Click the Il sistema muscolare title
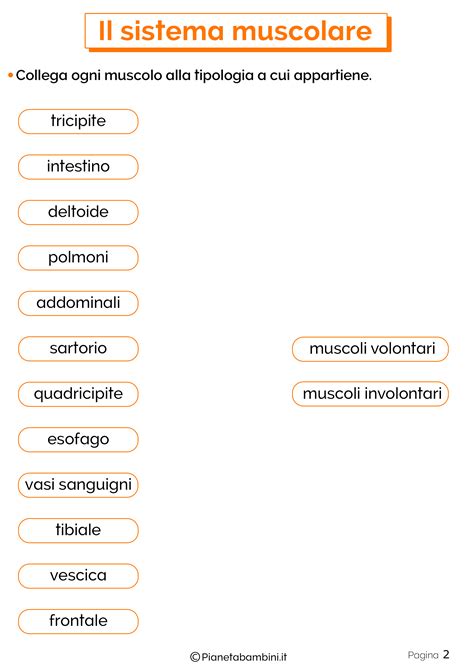This screenshot has width=474, height=670. pos(238,32)
